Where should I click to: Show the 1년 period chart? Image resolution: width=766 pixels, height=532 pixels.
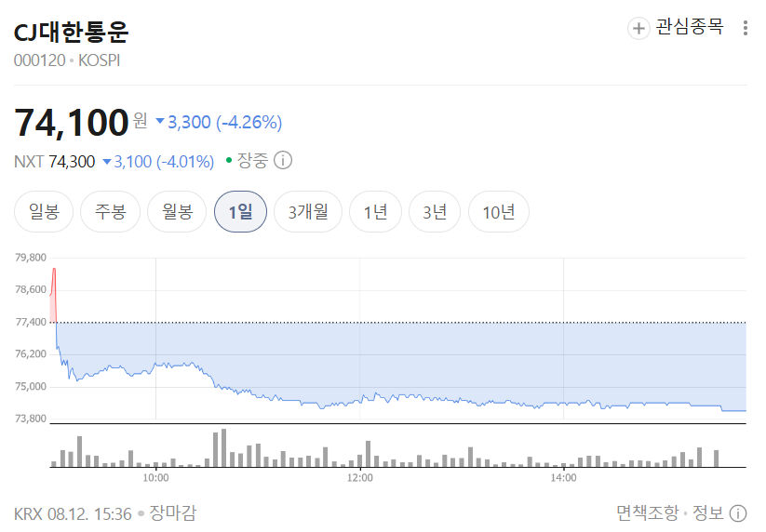[375, 212]
